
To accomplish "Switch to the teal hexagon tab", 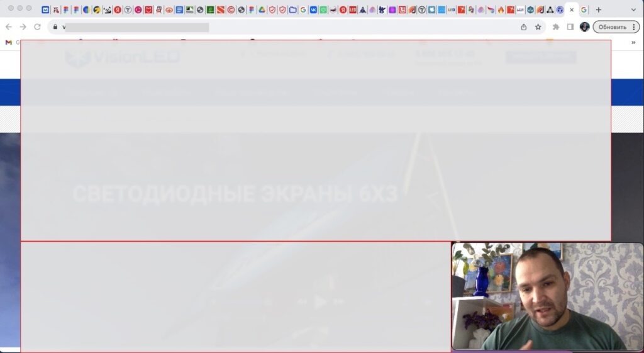I will [530, 10].
